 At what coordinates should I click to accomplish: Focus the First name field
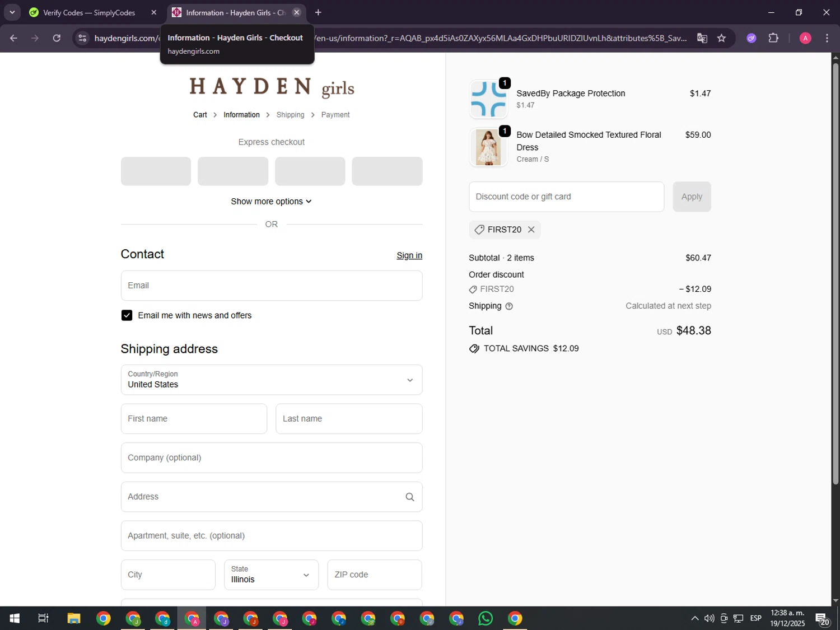(194, 419)
